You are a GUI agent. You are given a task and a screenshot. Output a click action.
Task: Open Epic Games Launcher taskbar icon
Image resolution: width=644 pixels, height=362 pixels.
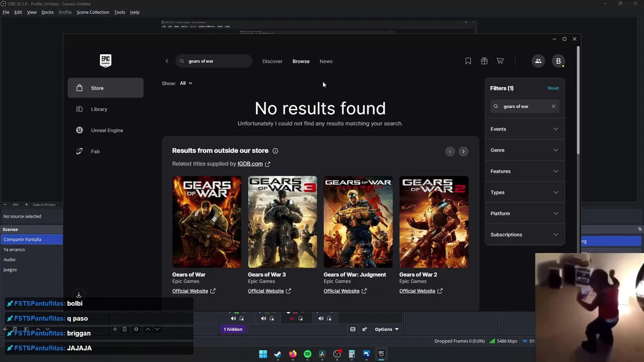[381, 354]
